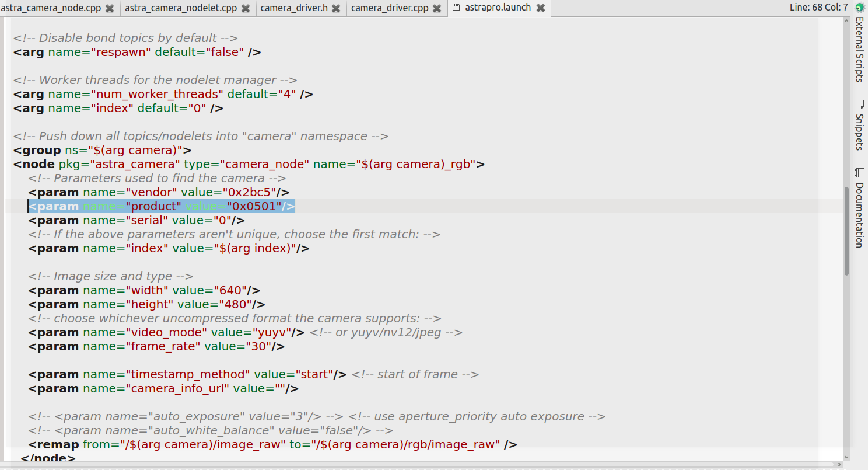Screen dimensions: 868x470
Task: Click the "height" value="480" line
Action: [x=146, y=304]
